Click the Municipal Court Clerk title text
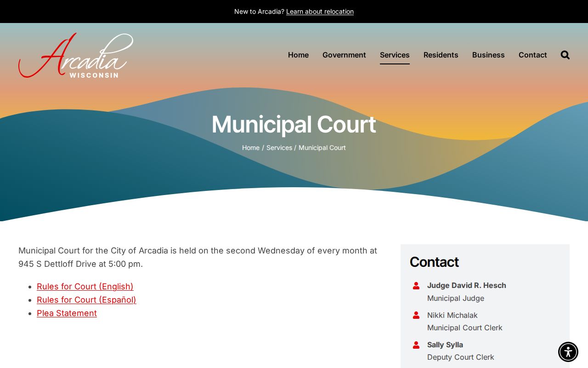588x368 pixels. (x=465, y=328)
